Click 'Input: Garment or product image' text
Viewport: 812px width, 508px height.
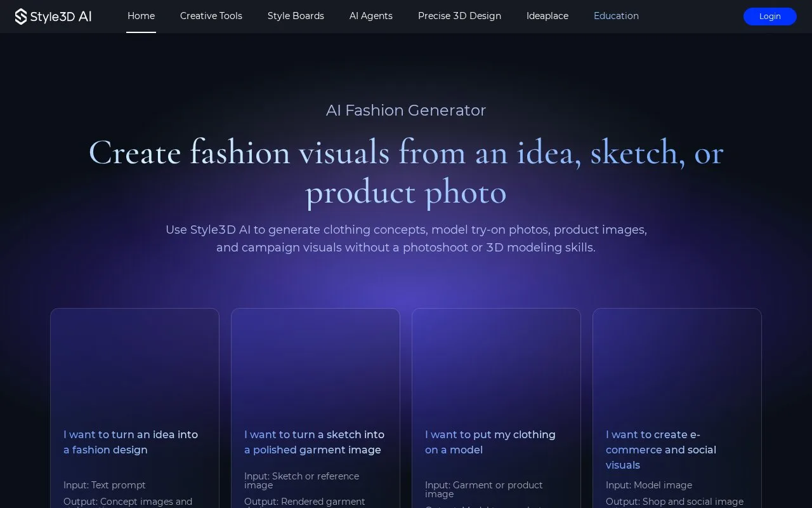point(483,490)
